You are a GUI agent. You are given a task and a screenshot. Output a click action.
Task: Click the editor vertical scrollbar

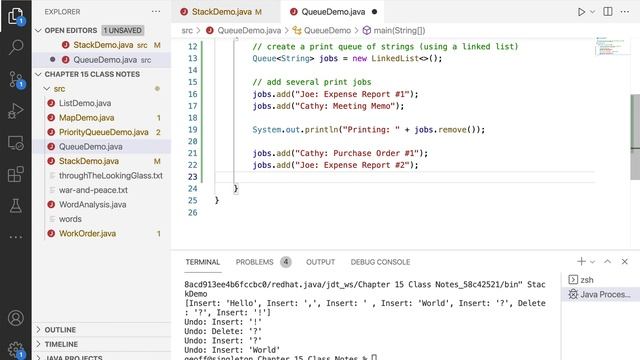click(635, 137)
